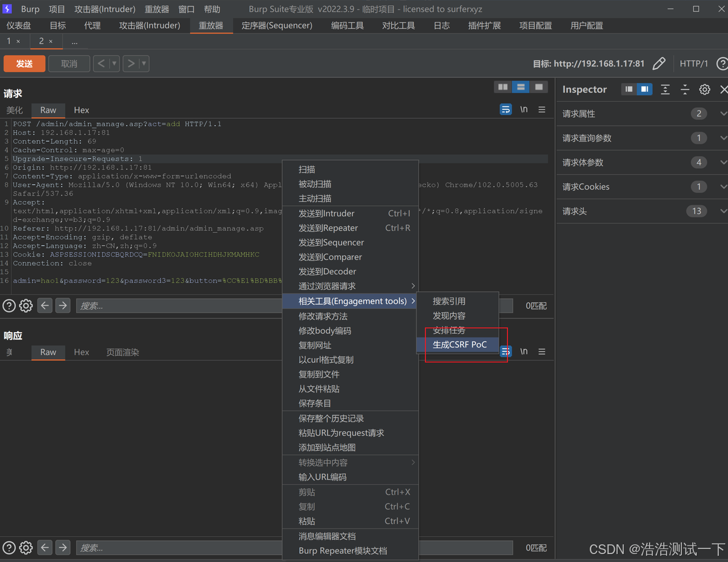Switch to response 页面渲染 tab
The height and width of the screenshot is (562, 728).
[123, 353]
